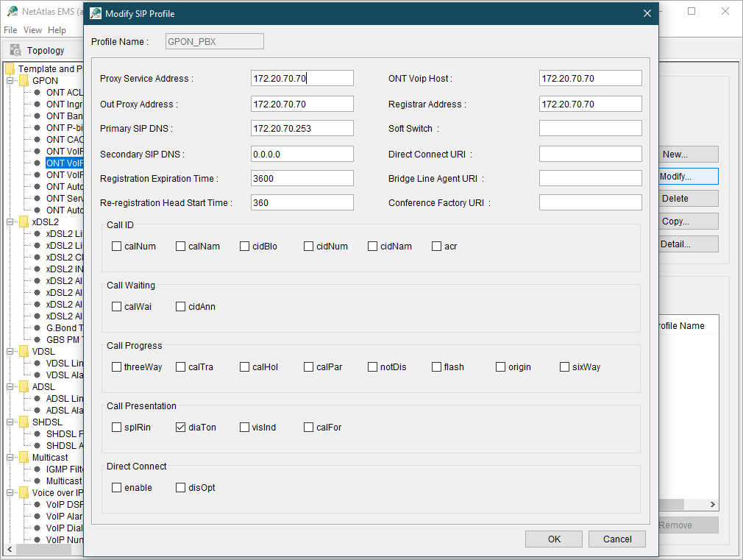Image resolution: width=743 pixels, height=560 pixels.
Task: Click the Voice over IP folder icon
Action: coord(24,493)
